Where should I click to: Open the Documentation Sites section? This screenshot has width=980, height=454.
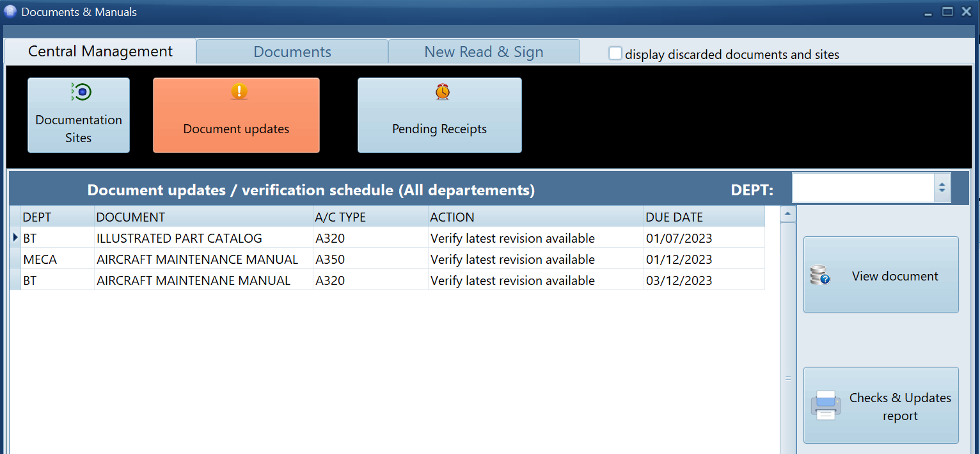pyautogui.click(x=79, y=115)
